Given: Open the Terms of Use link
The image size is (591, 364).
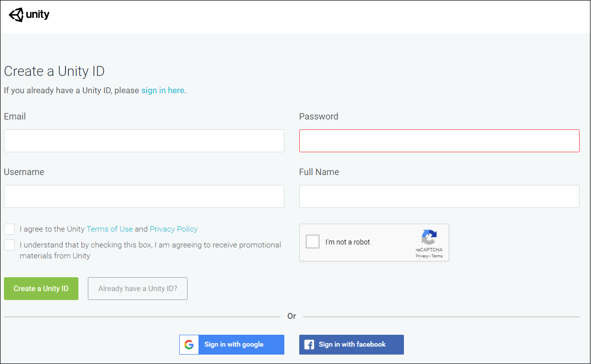Looking at the screenshot, I should click(x=110, y=229).
